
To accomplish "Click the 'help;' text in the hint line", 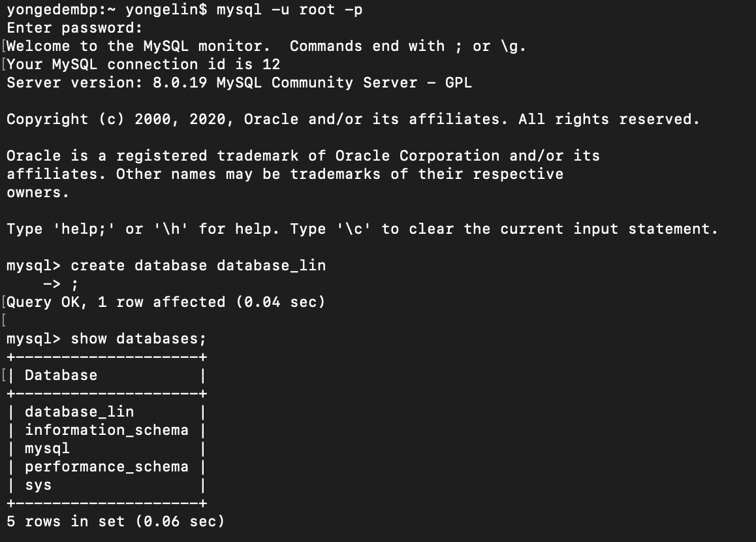I will pos(84,229).
